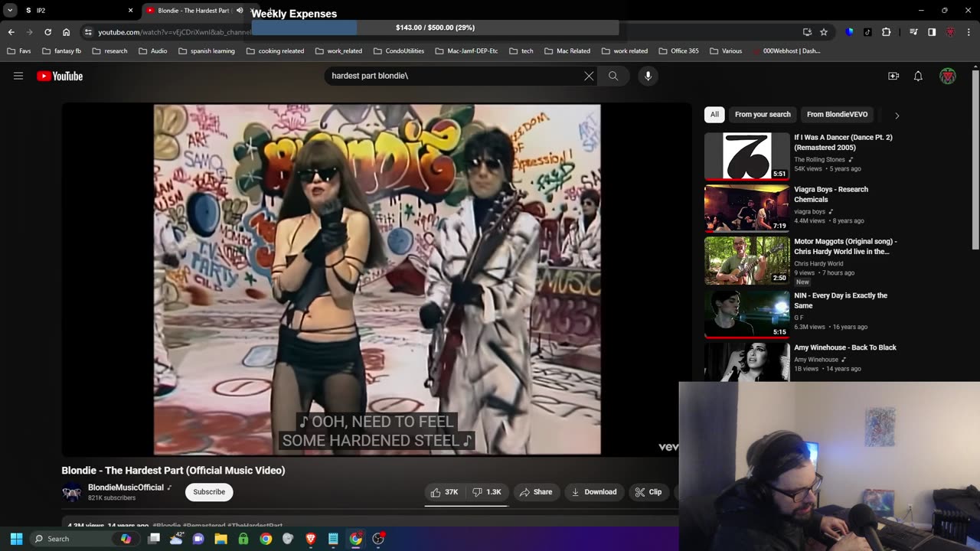The height and width of the screenshot is (551, 980).
Task: Create a Clip of the video
Action: [648, 492]
